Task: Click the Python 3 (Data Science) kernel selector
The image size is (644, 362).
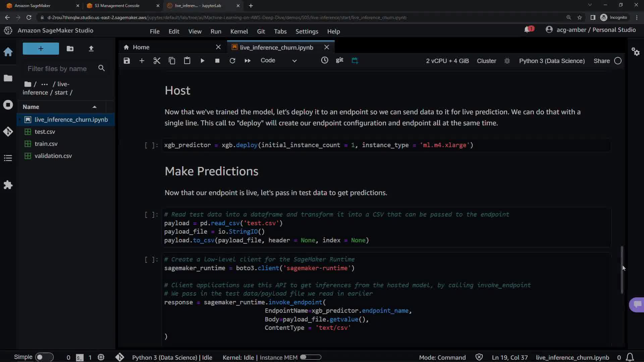Action: pyautogui.click(x=552, y=61)
